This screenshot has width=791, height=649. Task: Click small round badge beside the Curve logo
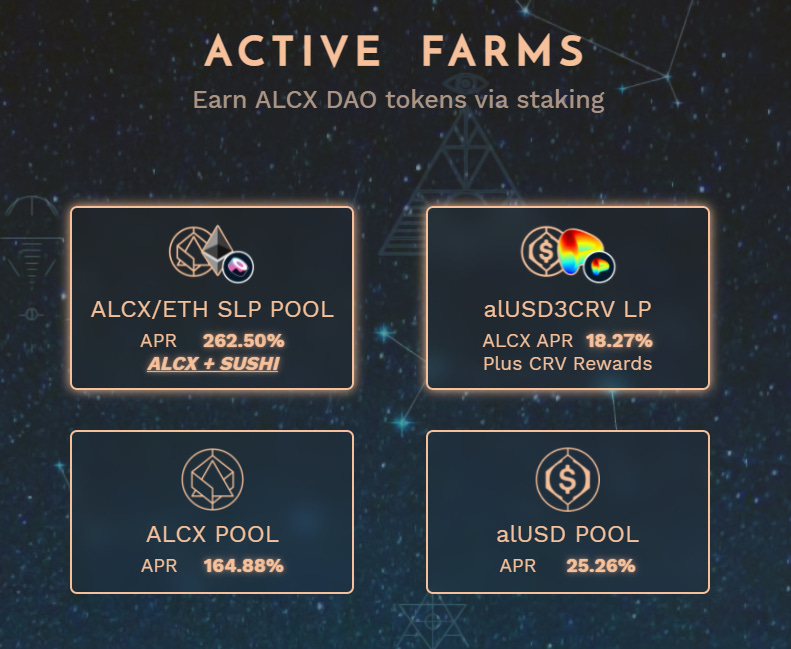click(599, 266)
